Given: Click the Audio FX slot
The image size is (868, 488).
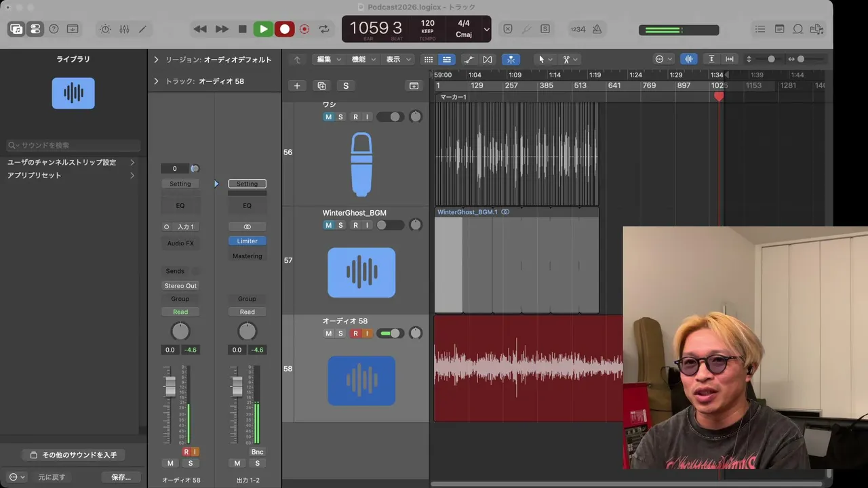Looking at the screenshot, I should pos(180,243).
